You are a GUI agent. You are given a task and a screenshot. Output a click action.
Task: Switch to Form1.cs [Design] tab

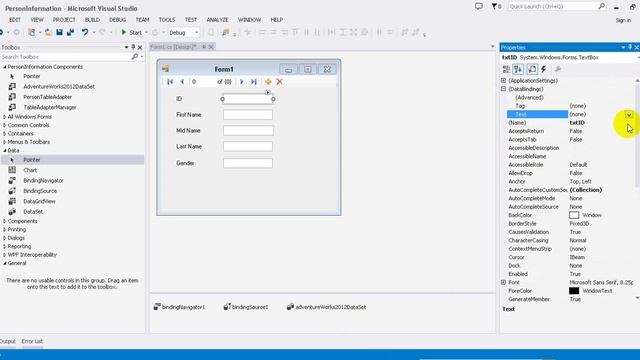[x=173, y=47]
